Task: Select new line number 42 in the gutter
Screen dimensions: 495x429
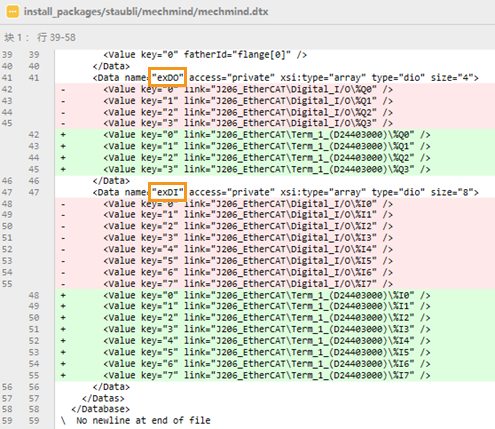Action: click(34, 135)
